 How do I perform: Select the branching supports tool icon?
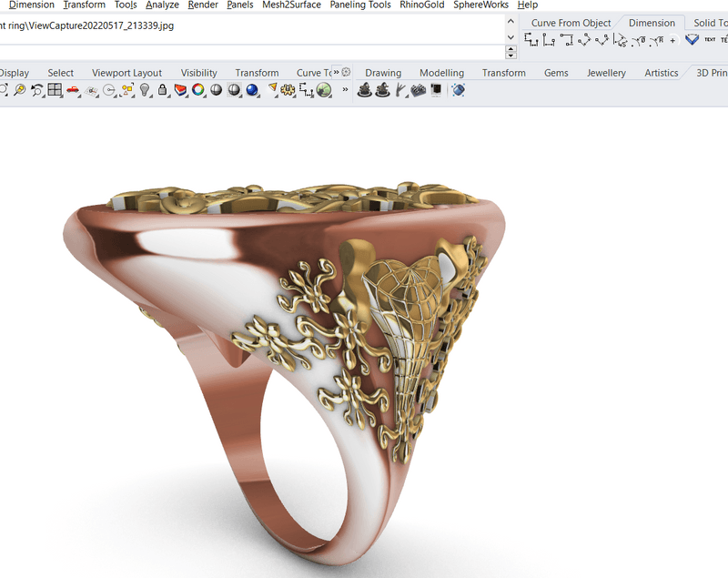pos(400,89)
